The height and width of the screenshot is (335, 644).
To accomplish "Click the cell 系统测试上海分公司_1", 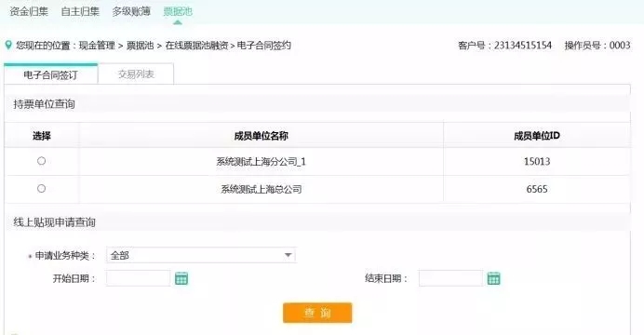I will pyautogui.click(x=262, y=161).
